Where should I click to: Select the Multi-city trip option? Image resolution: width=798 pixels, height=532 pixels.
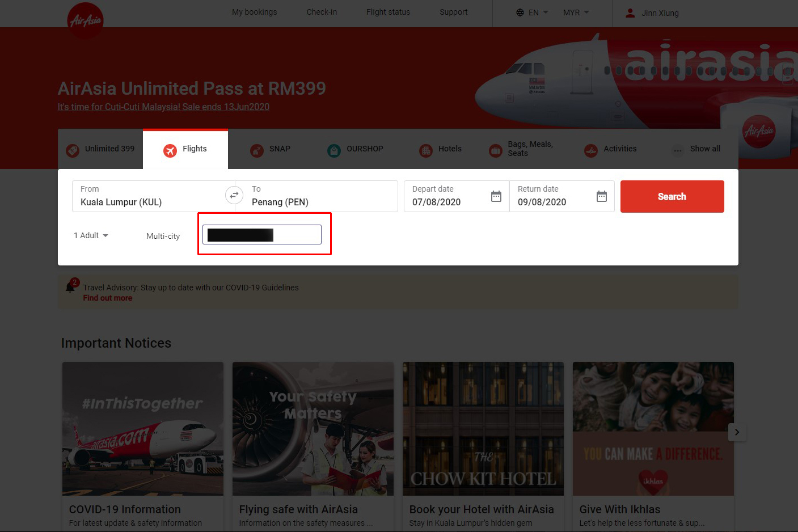point(163,236)
